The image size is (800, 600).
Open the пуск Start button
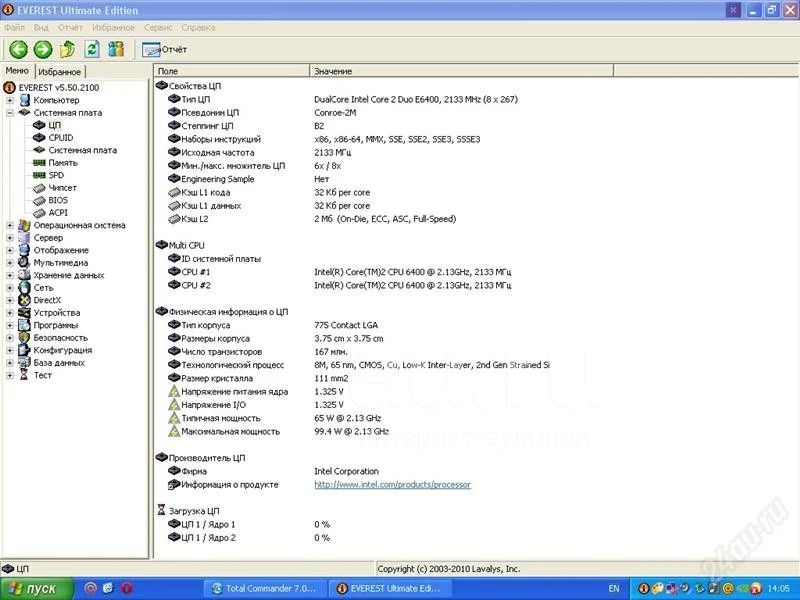[x=37, y=589]
